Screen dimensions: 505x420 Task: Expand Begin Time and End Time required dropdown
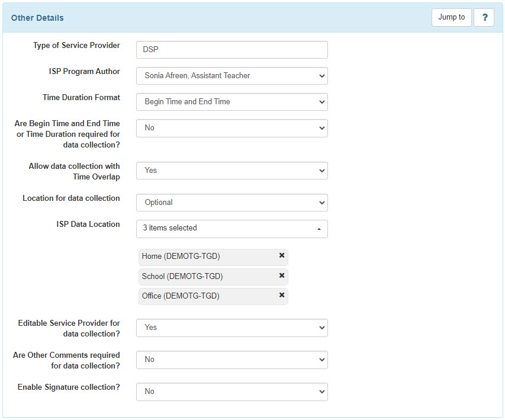tap(231, 128)
